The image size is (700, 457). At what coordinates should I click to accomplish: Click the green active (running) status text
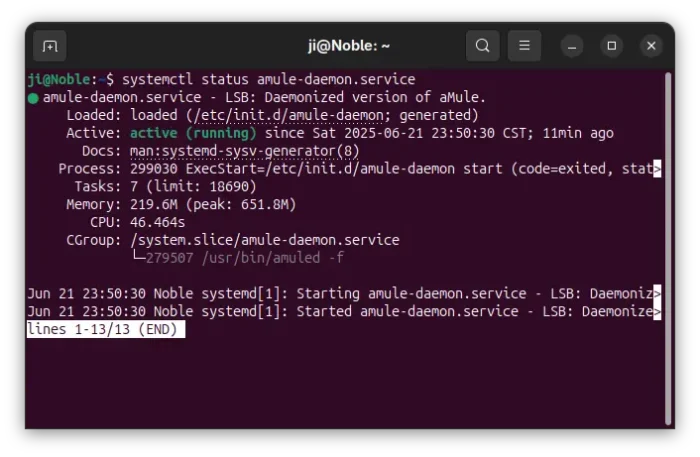(x=193, y=133)
